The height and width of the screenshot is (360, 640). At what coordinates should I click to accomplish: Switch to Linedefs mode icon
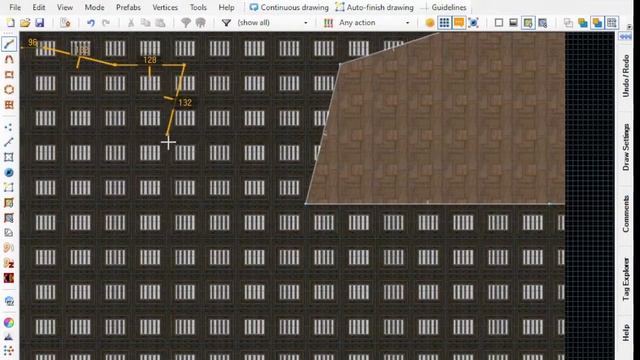click(9, 142)
